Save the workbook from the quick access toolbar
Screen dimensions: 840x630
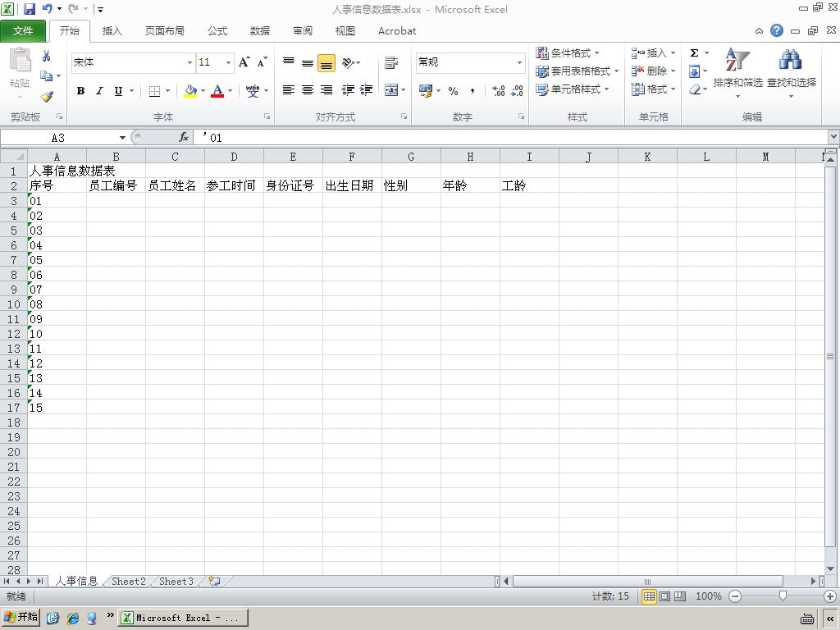tap(30, 8)
